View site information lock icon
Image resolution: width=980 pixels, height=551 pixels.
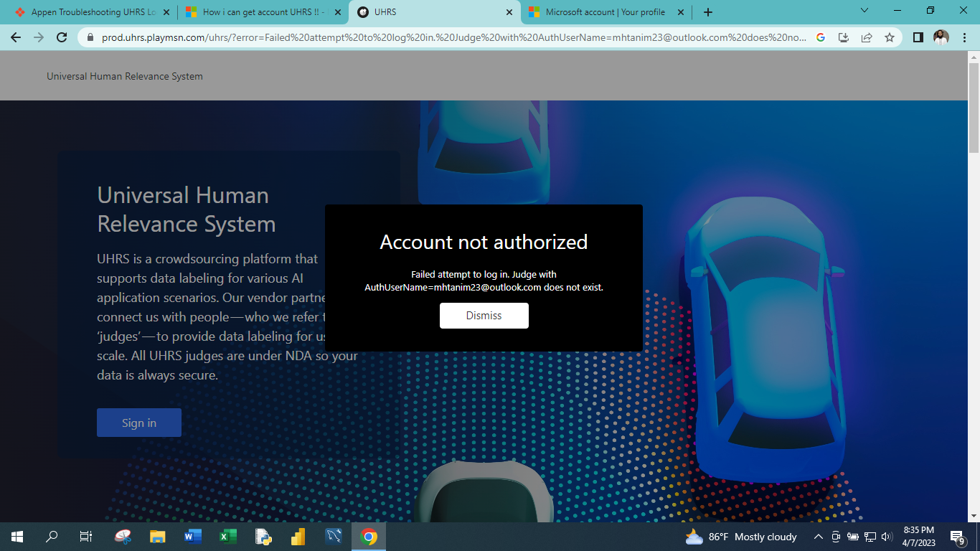click(90, 37)
